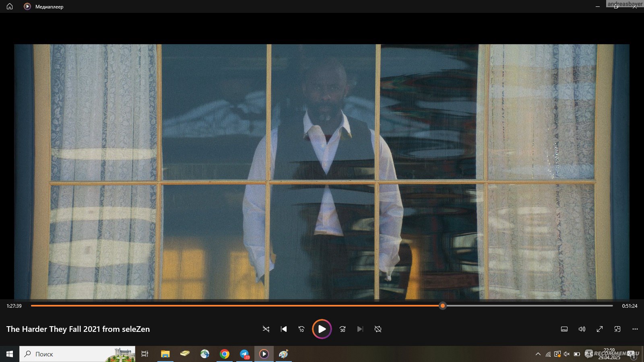Open the volume control

(582, 329)
